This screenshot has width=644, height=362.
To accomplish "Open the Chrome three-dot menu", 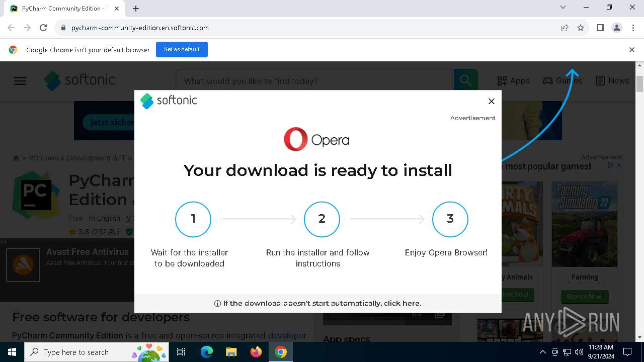I will point(633,28).
